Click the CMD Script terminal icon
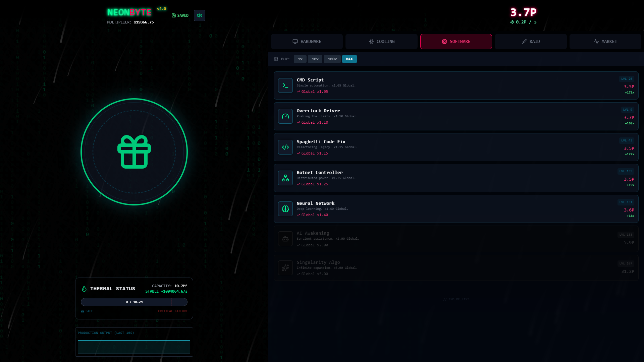The image size is (644, 362). point(285,85)
